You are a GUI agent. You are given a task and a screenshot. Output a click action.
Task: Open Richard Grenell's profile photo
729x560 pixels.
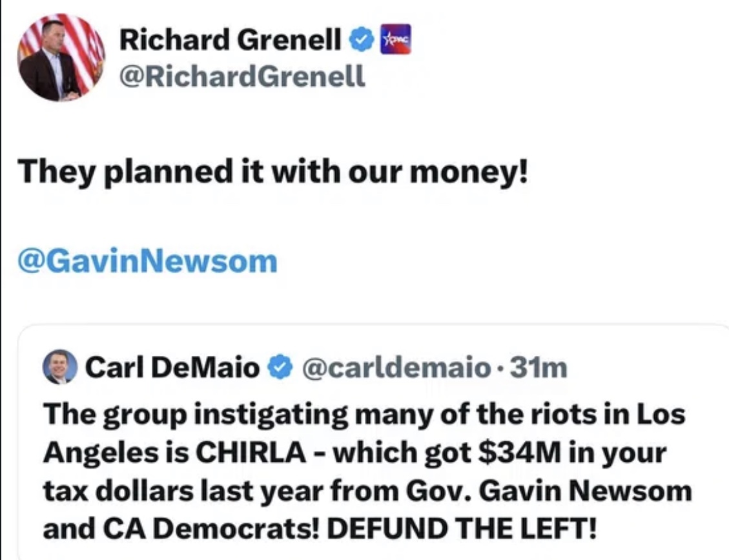[x=61, y=57]
